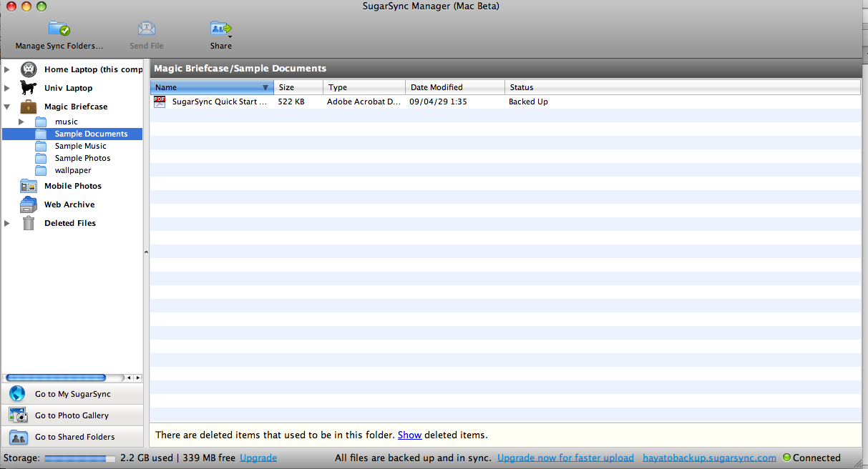Click Go to Shared Folders button
Image resolution: width=868 pixels, height=469 pixels.
coord(72,437)
